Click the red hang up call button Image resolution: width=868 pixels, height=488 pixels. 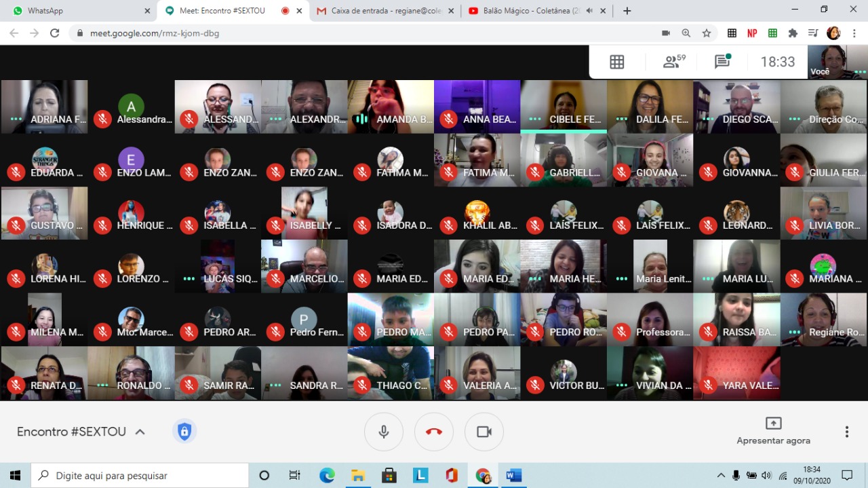tap(434, 432)
